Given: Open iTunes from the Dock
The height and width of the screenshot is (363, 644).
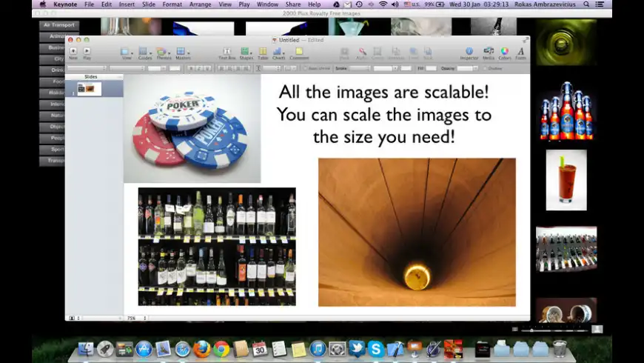Looking at the screenshot, I should pyautogui.click(x=318, y=349).
